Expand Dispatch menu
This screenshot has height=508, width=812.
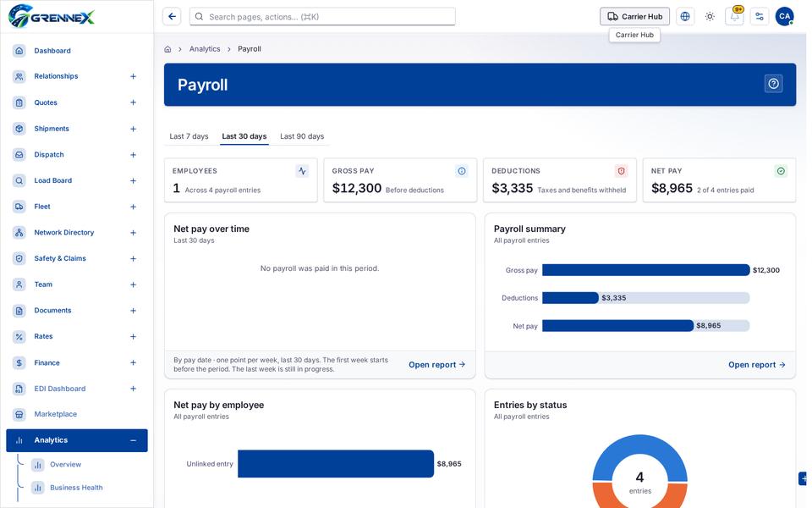pyautogui.click(x=133, y=154)
